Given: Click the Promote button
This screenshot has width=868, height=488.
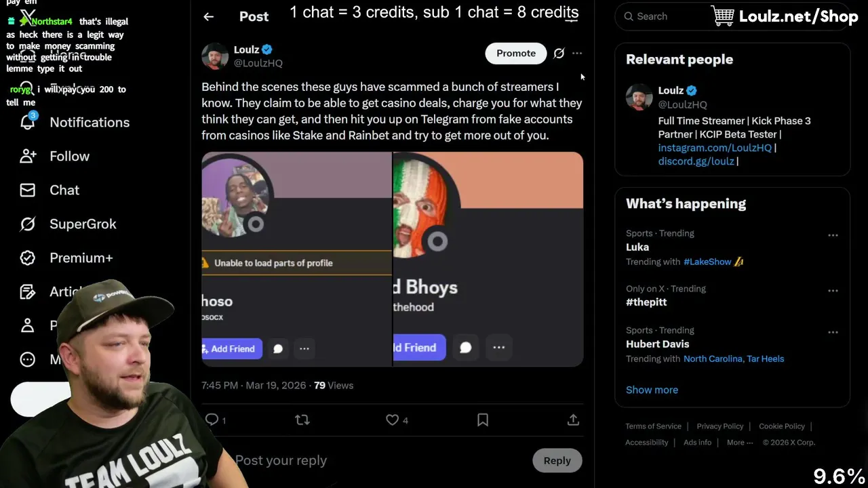Looking at the screenshot, I should click(516, 53).
